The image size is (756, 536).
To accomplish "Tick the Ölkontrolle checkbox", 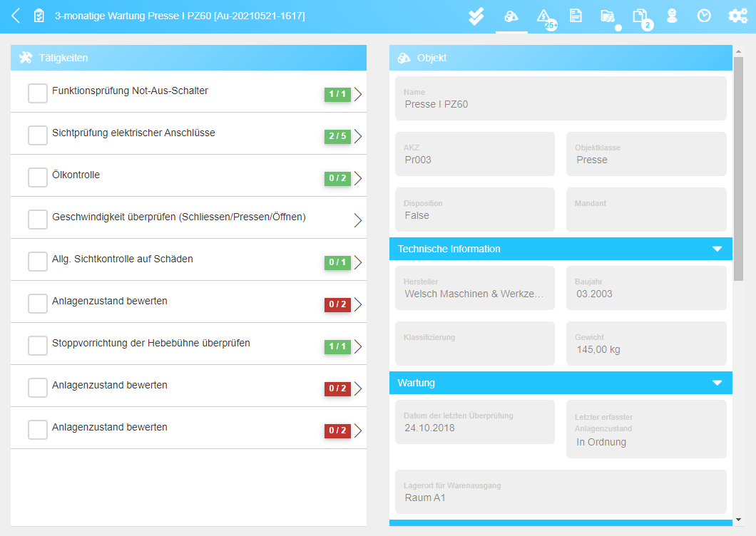I will tap(38, 177).
